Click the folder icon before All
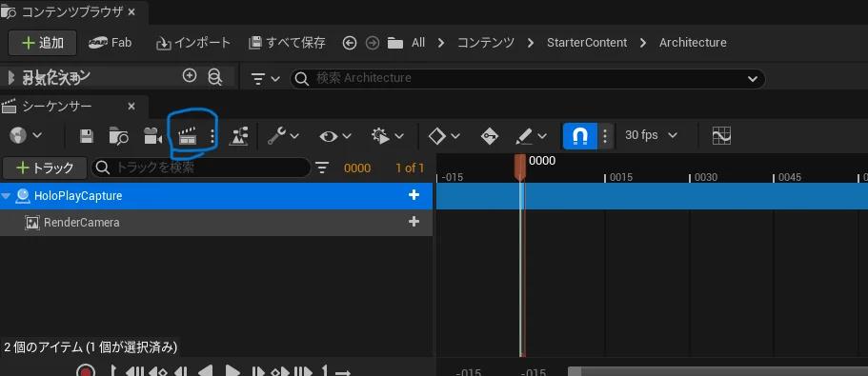The width and height of the screenshot is (868, 376). [x=395, y=43]
